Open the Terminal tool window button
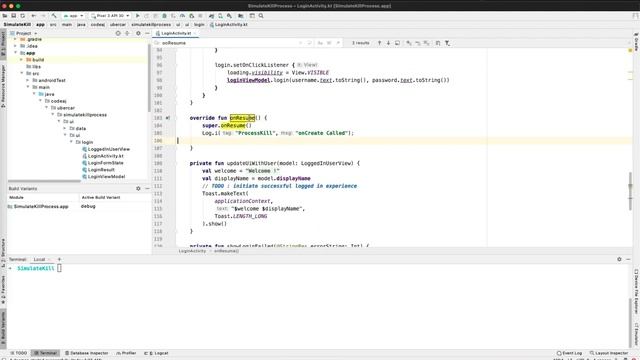This screenshot has height=360, width=640. click(x=45, y=353)
